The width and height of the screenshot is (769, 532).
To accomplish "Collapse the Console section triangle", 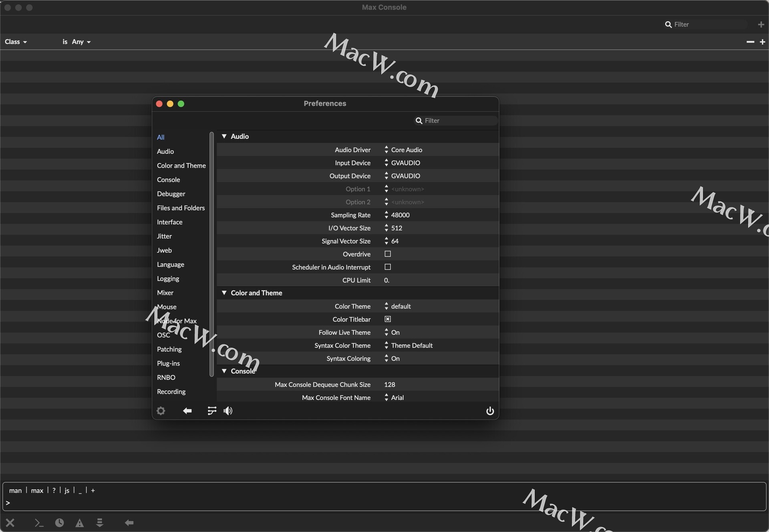I will click(x=224, y=371).
